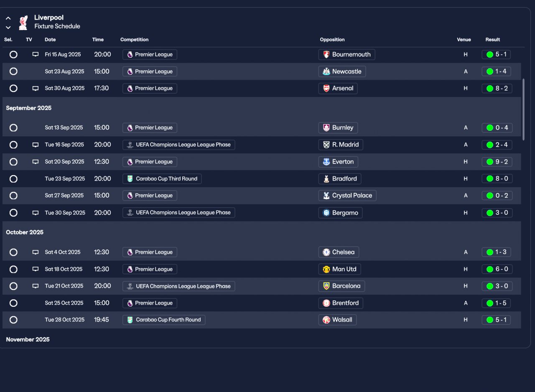
Task: Click the Liverpool team name heading
Action: (49, 18)
